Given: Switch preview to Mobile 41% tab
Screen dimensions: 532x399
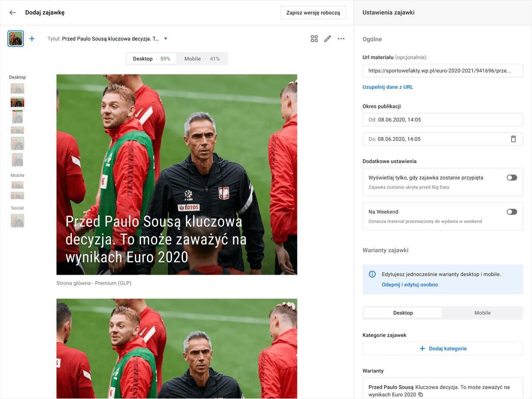Looking at the screenshot, I should click(x=202, y=59).
